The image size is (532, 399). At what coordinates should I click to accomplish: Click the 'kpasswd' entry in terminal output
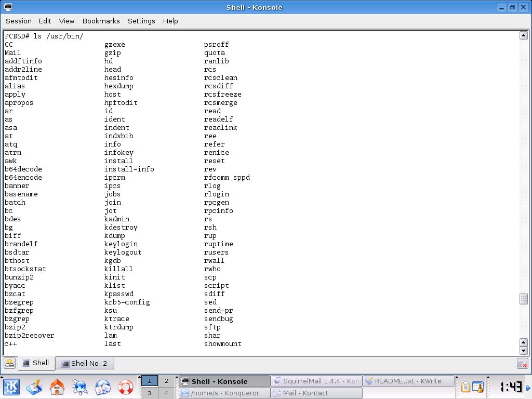pos(119,294)
